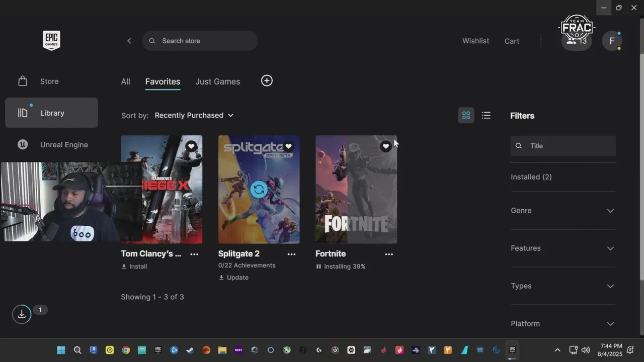Image resolution: width=644 pixels, height=362 pixels.
Task: Open the clock showing 7:44 PM
Action: (610, 350)
